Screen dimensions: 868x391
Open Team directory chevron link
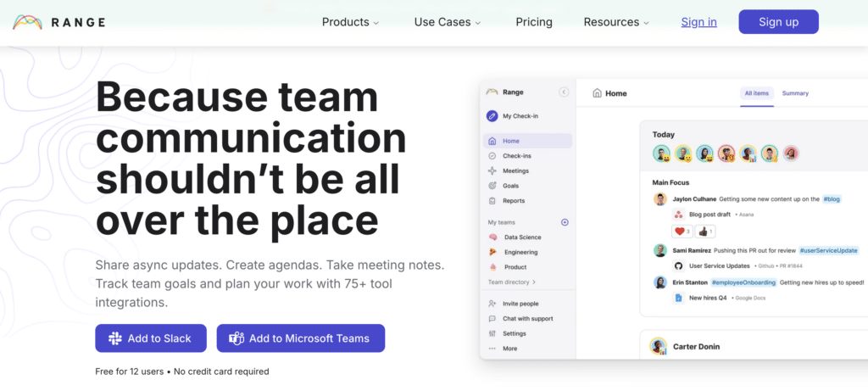511,282
